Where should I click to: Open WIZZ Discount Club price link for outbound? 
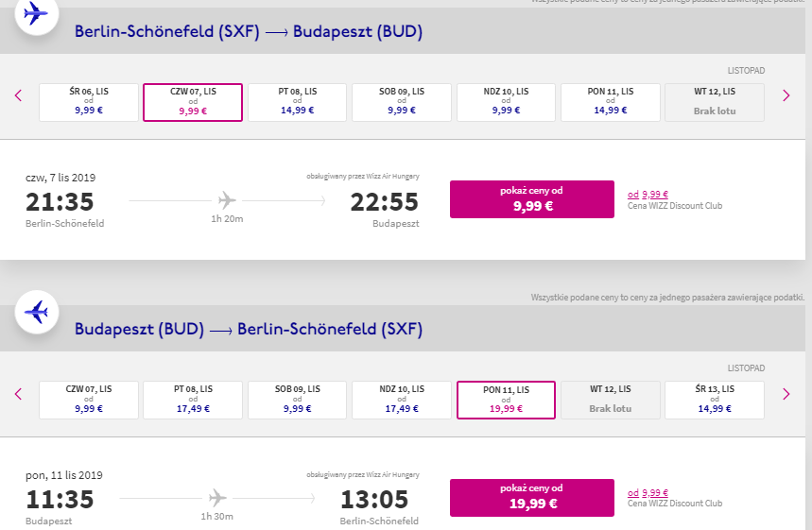[648, 195]
